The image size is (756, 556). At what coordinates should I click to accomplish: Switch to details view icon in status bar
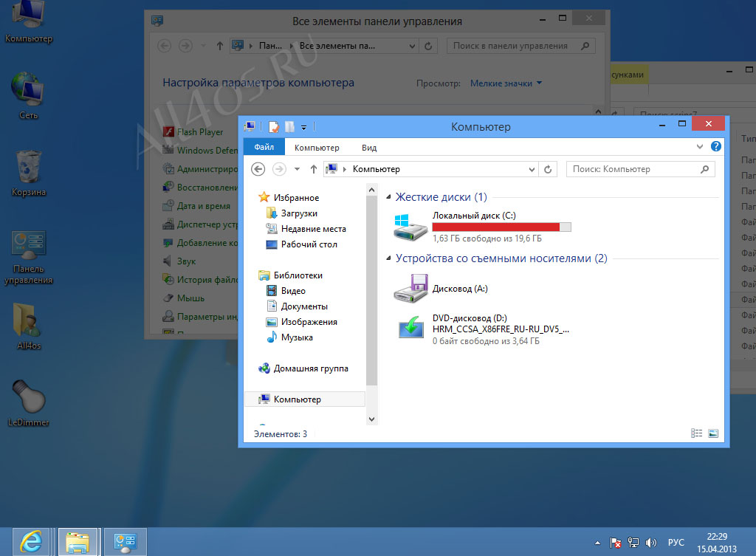coord(696,433)
